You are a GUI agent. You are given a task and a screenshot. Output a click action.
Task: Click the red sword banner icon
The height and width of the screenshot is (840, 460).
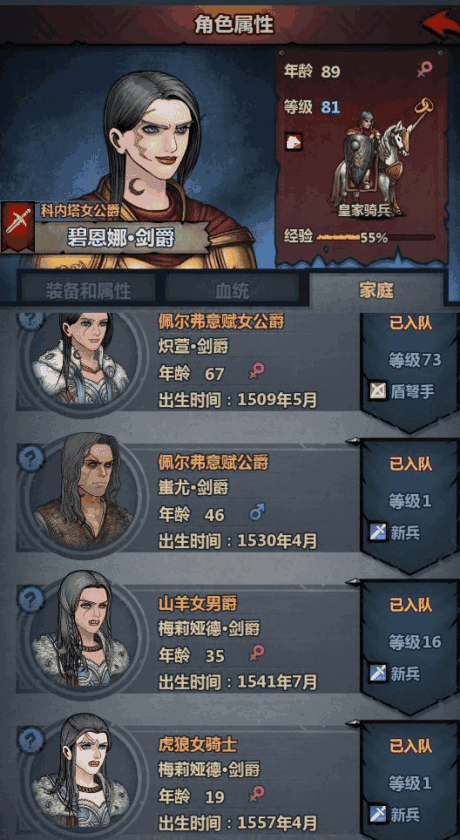(x=18, y=225)
